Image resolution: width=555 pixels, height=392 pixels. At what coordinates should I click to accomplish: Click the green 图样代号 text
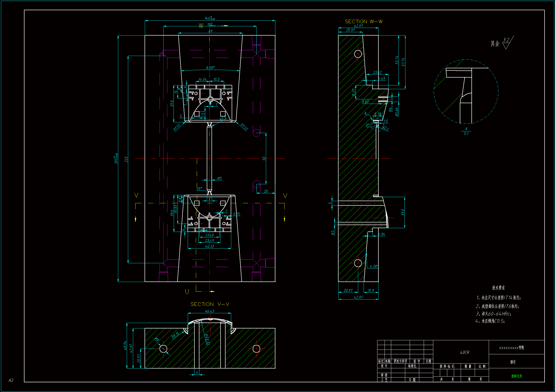[517, 376]
